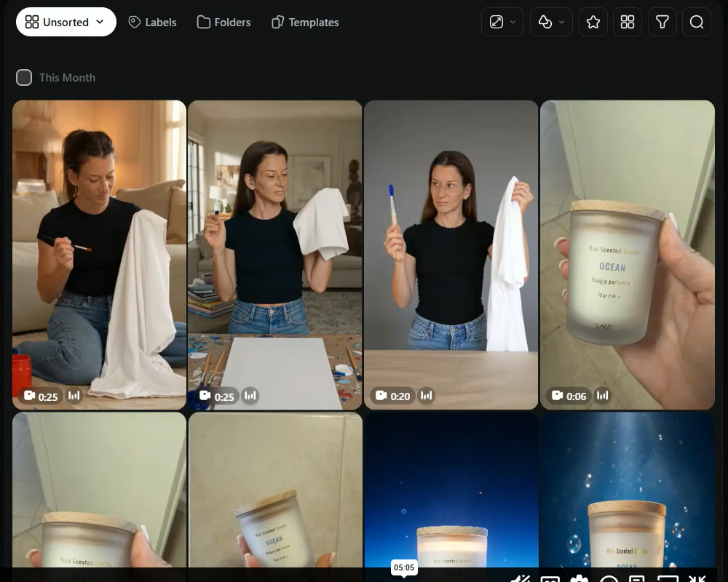Open the Templates section
The height and width of the screenshot is (582, 728).
coord(305,23)
